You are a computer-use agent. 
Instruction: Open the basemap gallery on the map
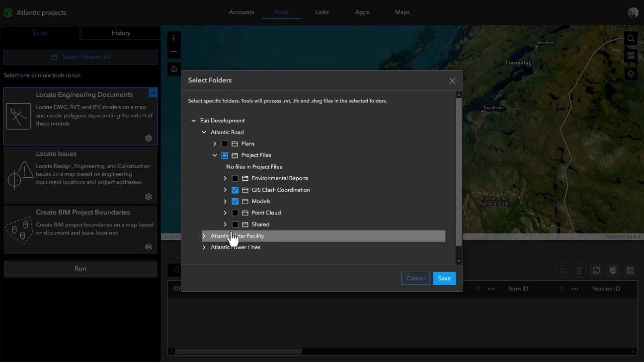click(631, 56)
